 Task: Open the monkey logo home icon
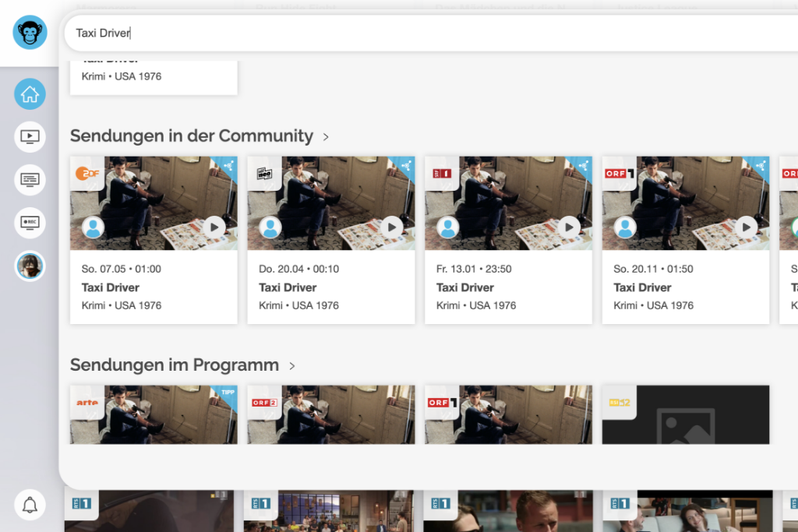point(30,32)
